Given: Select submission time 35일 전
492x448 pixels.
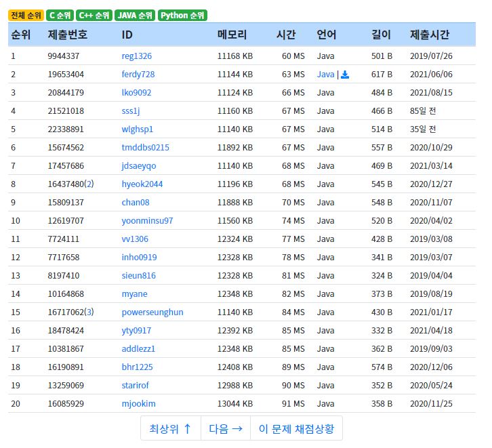Looking at the screenshot, I should 423,129.
